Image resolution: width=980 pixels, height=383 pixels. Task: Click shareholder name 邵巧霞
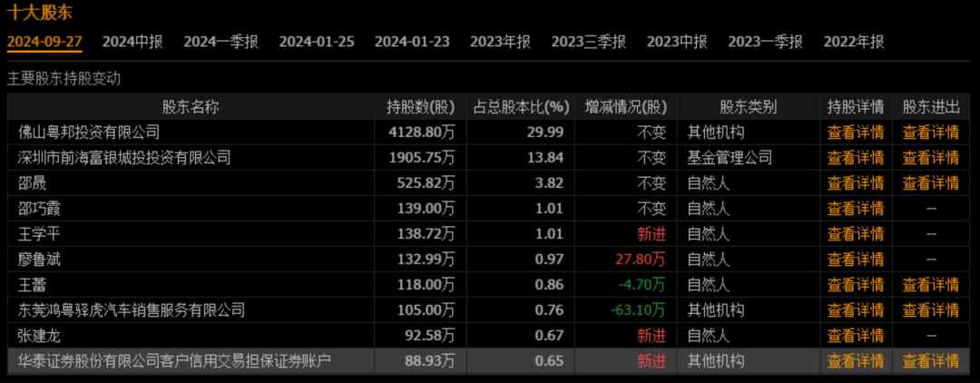tap(39, 208)
